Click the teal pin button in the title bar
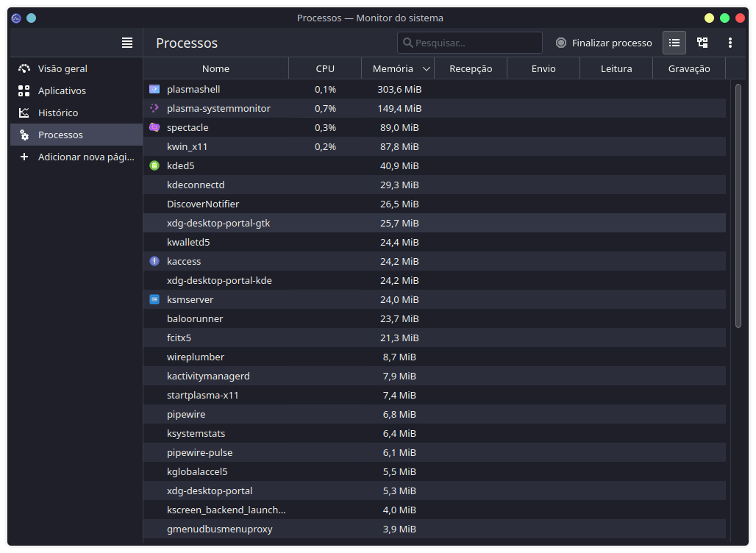Viewport: 756px width, 553px height. (32, 18)
